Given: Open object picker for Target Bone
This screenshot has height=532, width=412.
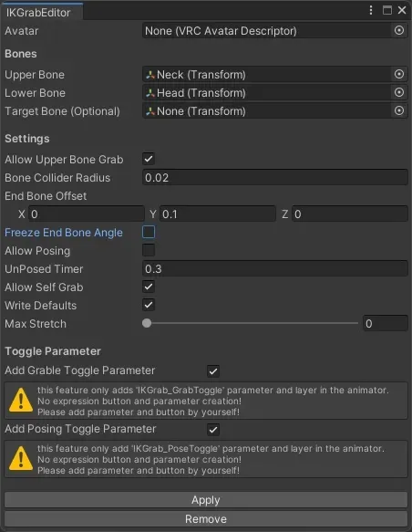Looking at the screenshot, I should [399, 110].
